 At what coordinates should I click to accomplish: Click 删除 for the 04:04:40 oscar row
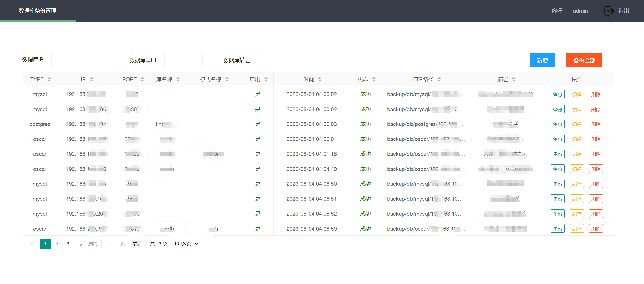(596, 169)
